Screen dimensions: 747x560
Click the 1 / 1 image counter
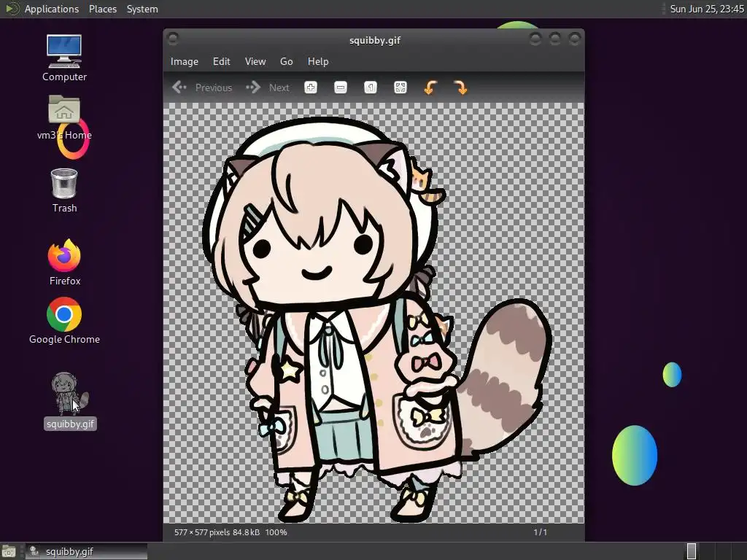[541, 532]
